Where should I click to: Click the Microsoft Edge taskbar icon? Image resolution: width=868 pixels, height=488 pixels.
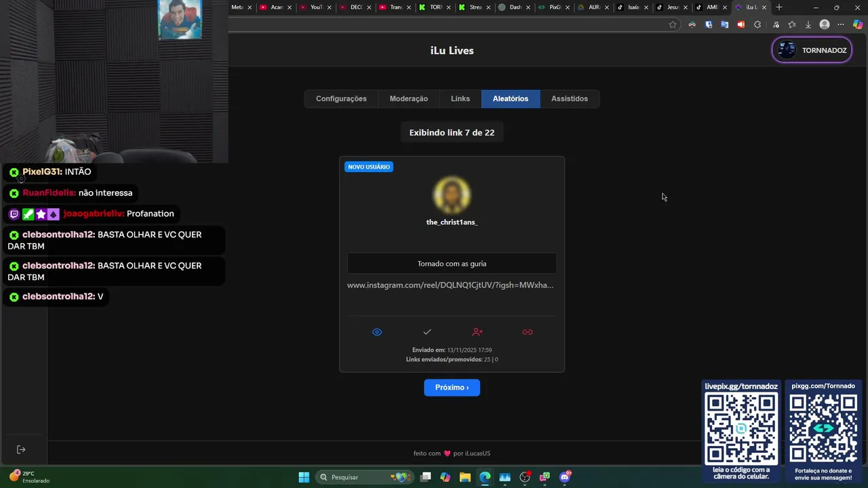click(x=485, y=477)
